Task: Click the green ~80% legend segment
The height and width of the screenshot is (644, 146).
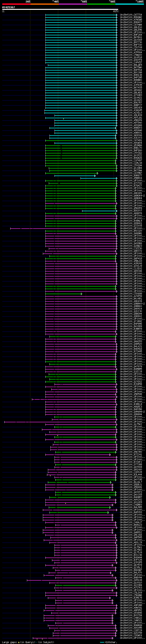Action: [101, 4]
